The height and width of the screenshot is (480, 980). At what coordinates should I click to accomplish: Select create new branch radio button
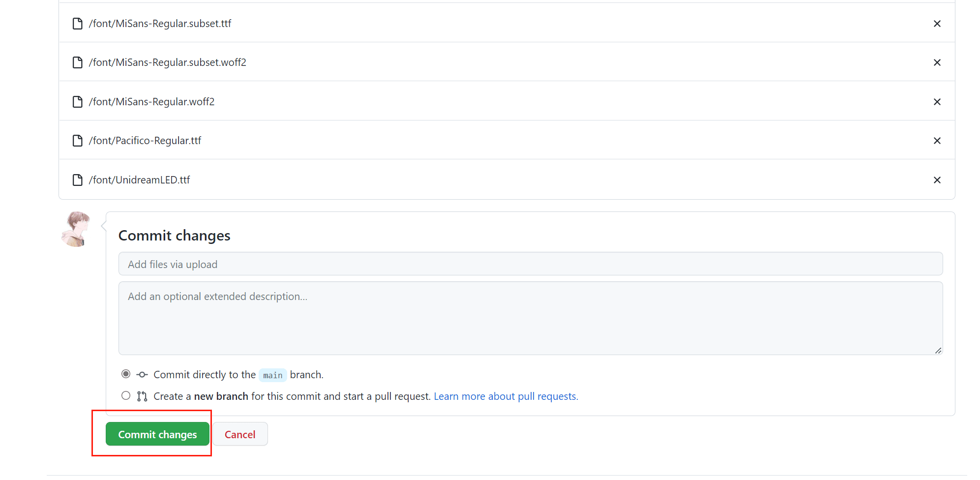click(126, 396)
